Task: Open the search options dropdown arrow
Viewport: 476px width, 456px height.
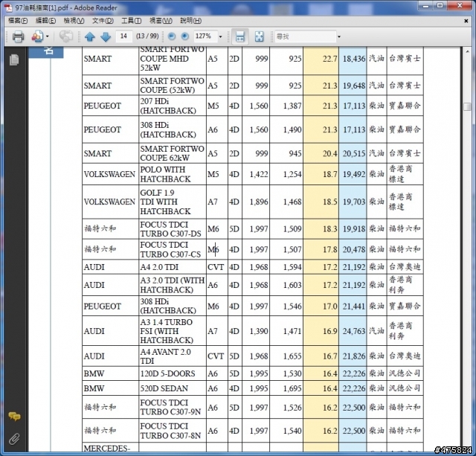Action: click(339, 36)
